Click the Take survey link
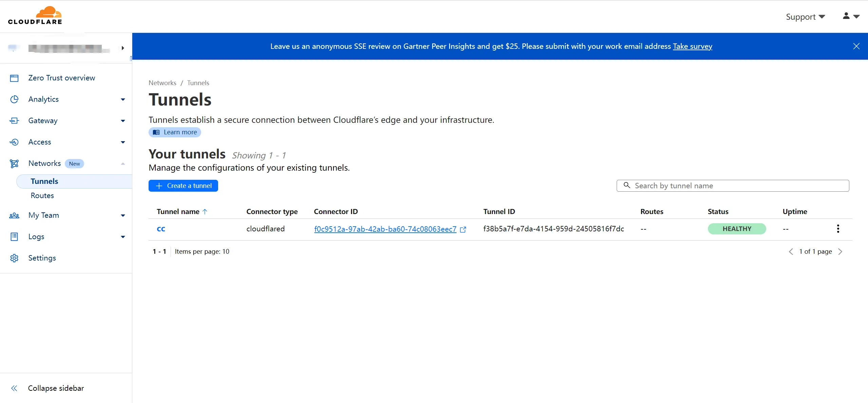This screenshot has height=403, width=868. (692, 46)
